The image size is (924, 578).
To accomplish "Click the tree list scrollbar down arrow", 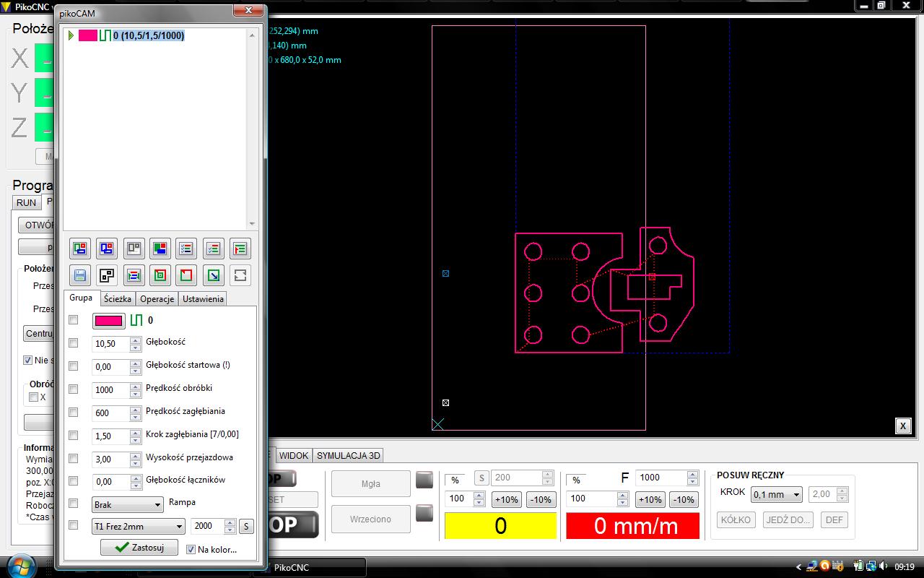I will point(252,224).
